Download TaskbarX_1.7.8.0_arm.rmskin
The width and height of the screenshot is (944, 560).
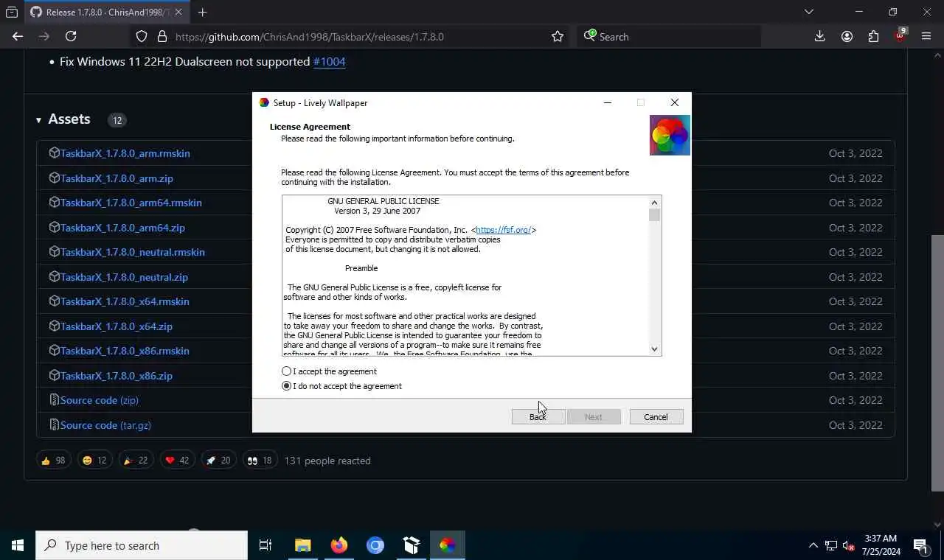[125, 153]
